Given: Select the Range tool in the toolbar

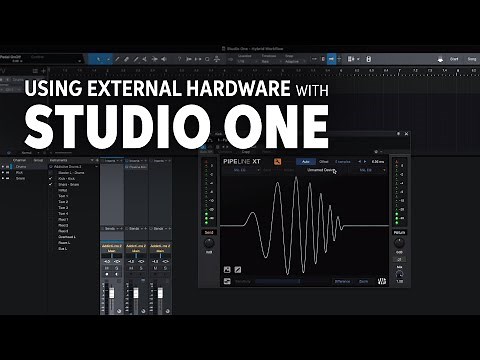Looking at the screenshot, I should (108, 59).
